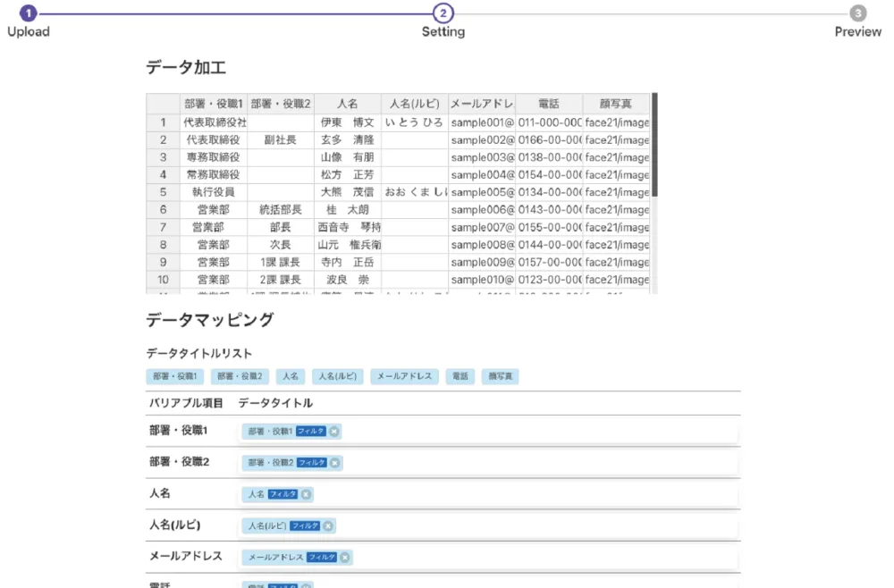
Task: Open フィルタ badge on 部署・役職1 row
Action: point(311,432)
